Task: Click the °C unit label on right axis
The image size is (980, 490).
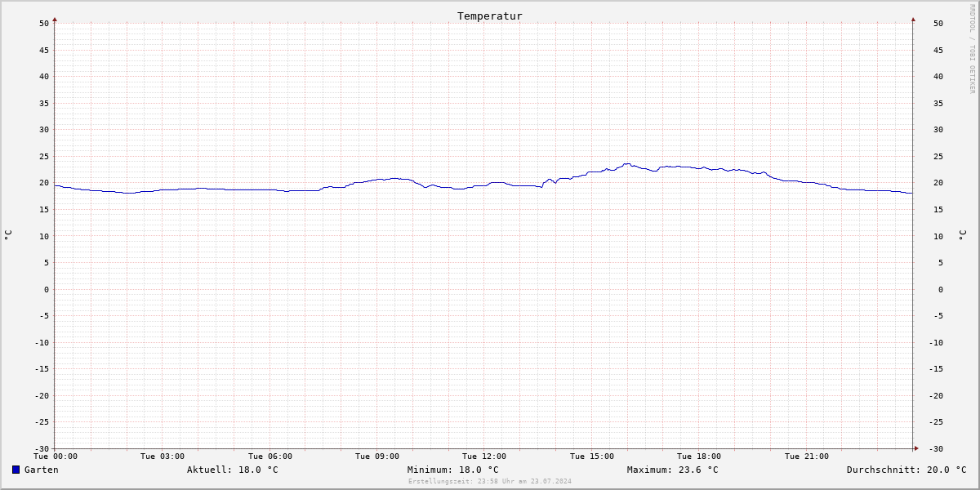Action: click(962, 235)
